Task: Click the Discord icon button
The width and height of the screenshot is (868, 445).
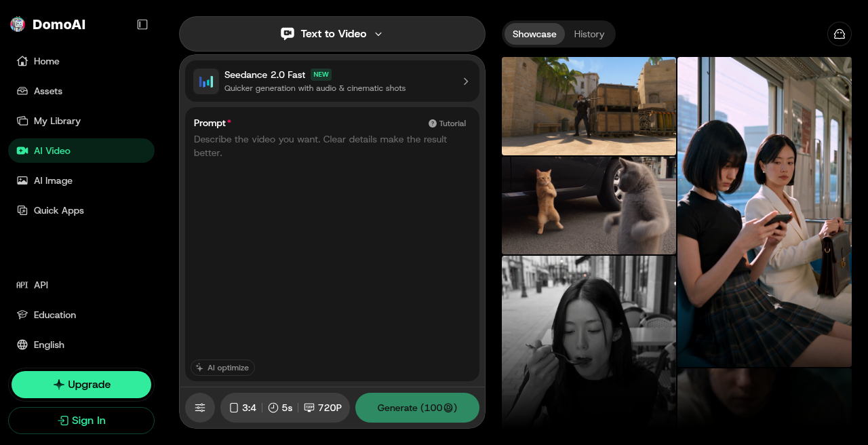Action: click(x=840, y=34)
